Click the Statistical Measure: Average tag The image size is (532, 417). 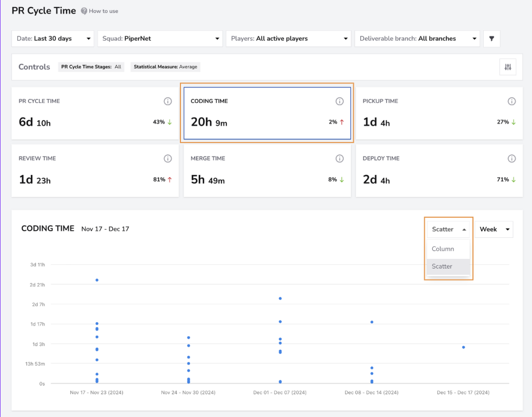pos(166,67)
